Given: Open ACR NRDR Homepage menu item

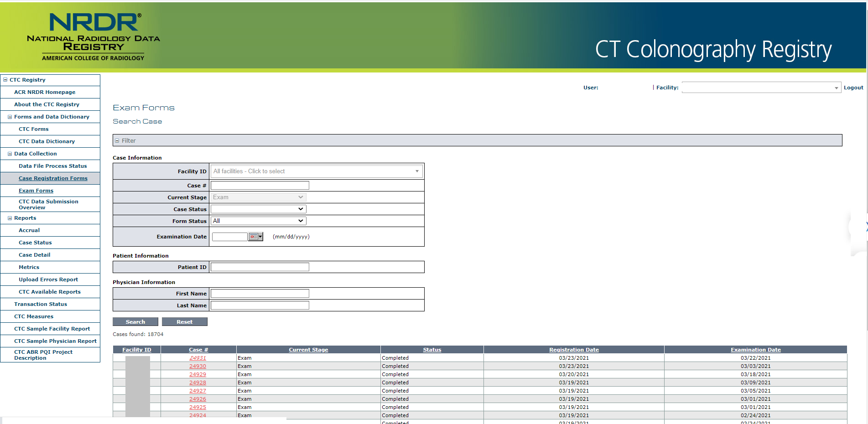Looking at the screenshot, I should tap(45, 92).
